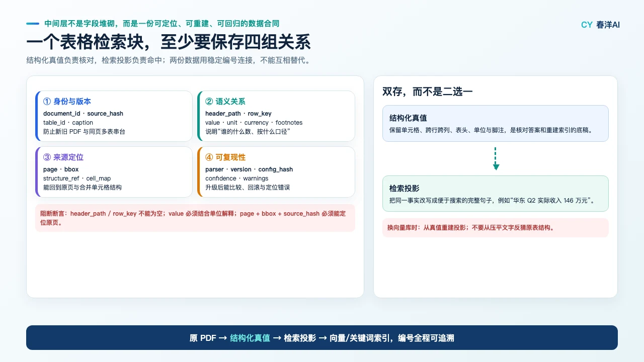Click the slide title "一个表格检索块，至少要保存四组关系"

coord(168,42)
